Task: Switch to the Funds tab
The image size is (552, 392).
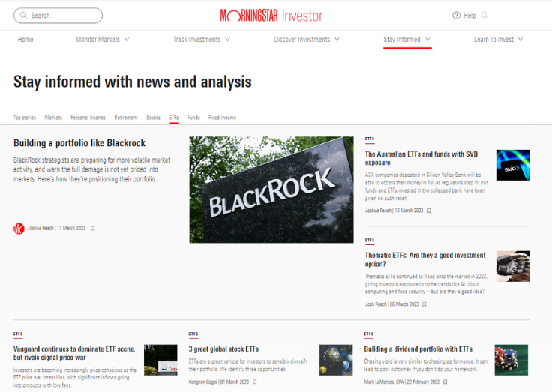Action: click(193, 118)
